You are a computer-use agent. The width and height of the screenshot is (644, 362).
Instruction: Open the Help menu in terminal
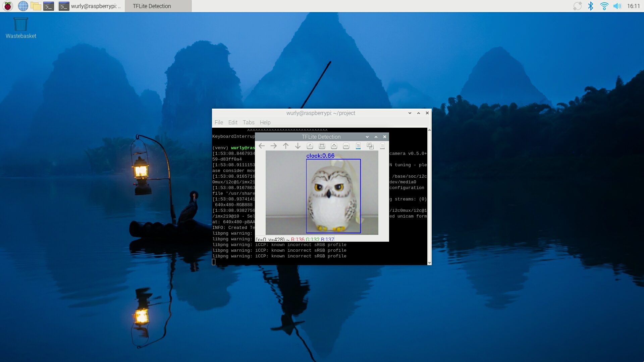coord(265,122)
